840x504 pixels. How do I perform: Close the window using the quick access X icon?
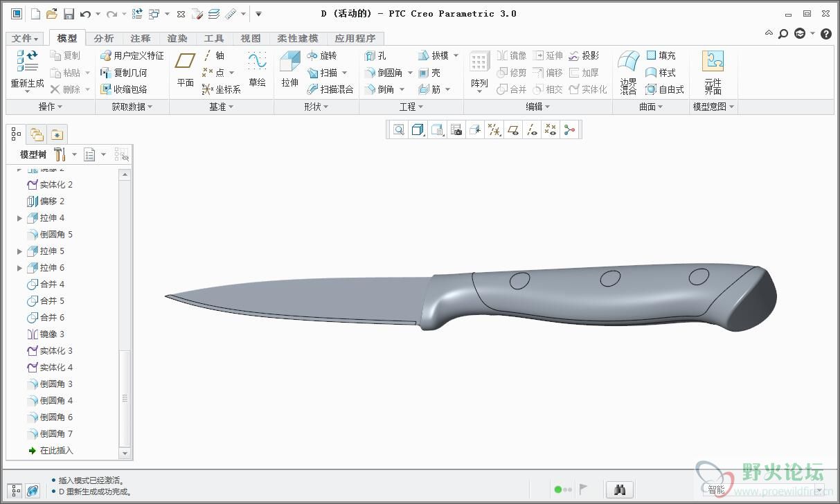click(x=181, y=14)
